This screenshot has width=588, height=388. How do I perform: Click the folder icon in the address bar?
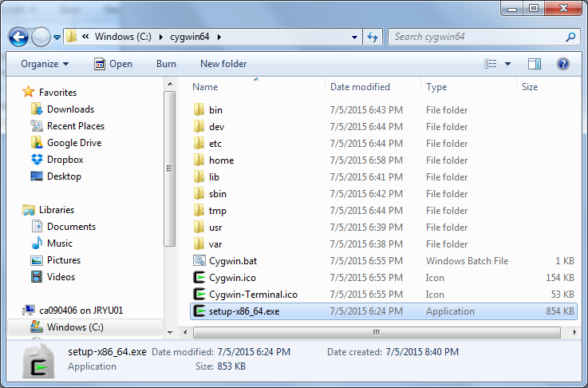click(x=71, y=37)
